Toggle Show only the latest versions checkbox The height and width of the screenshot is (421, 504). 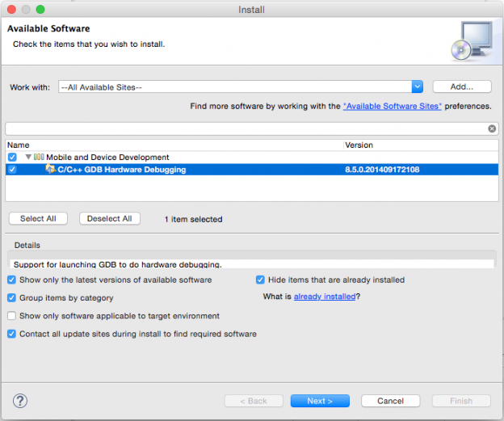(11, 280)
